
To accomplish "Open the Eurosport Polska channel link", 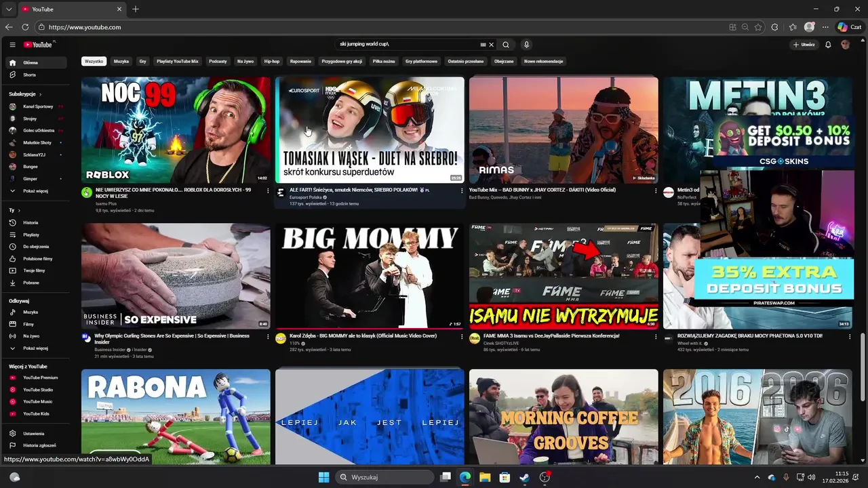I will pyautogui.click(x=306, y=197).
